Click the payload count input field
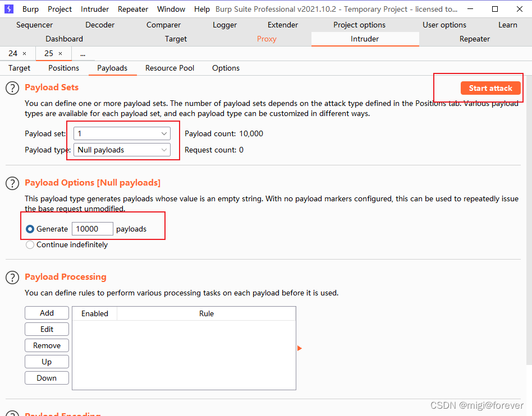532x416 pixels. (x=92, y=229)
